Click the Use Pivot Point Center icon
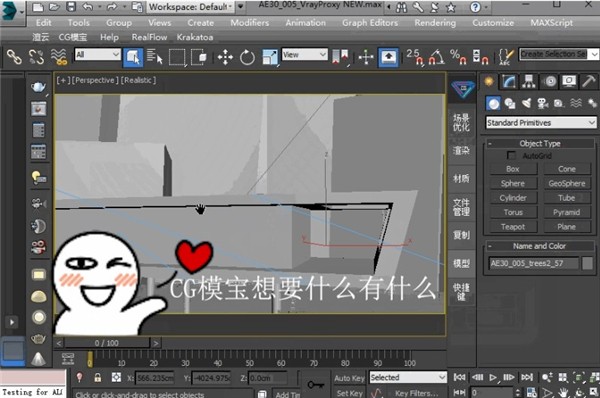 click(340, 57)
